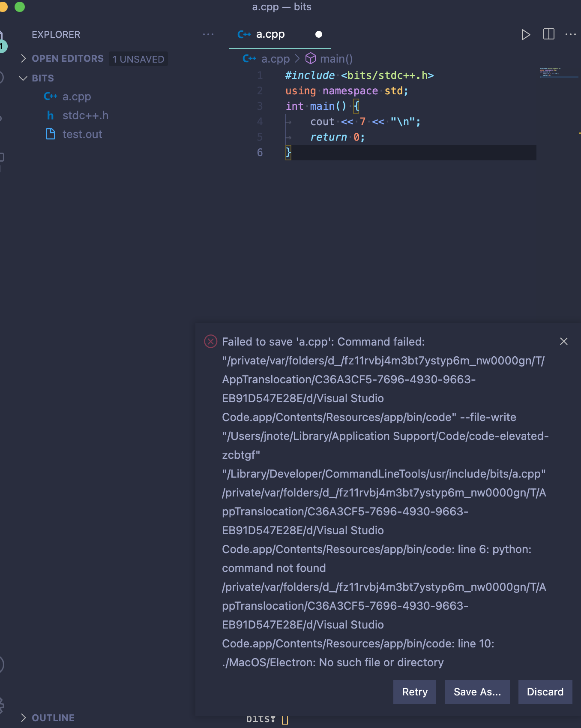The image size is (581, 728).
Task: Open a.cpp in the Explorer tree
Action: tap(76, 96)
